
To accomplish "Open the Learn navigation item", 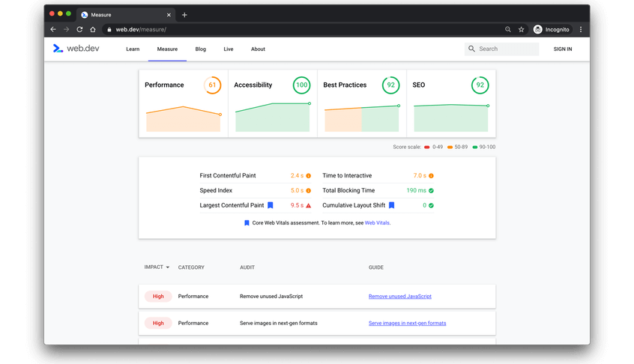I will 133,49.
